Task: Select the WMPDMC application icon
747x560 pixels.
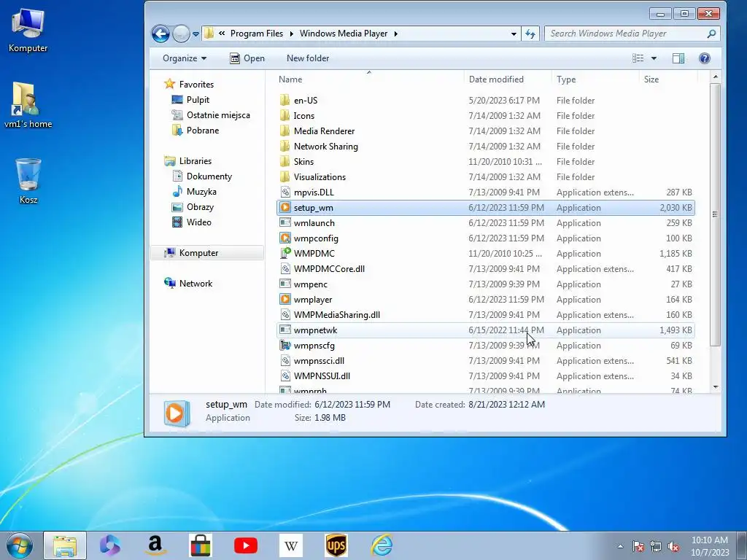Action: tap(285, 253)
